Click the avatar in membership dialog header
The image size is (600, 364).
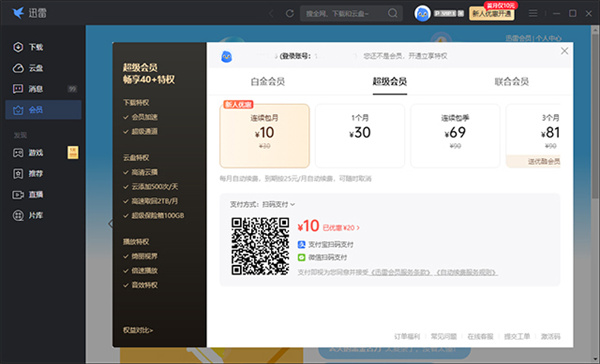click(227, 57)
